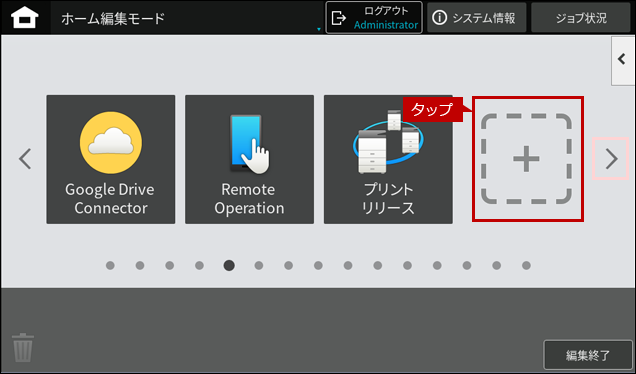Tap the プリントリリース tile

coord(388,159)
